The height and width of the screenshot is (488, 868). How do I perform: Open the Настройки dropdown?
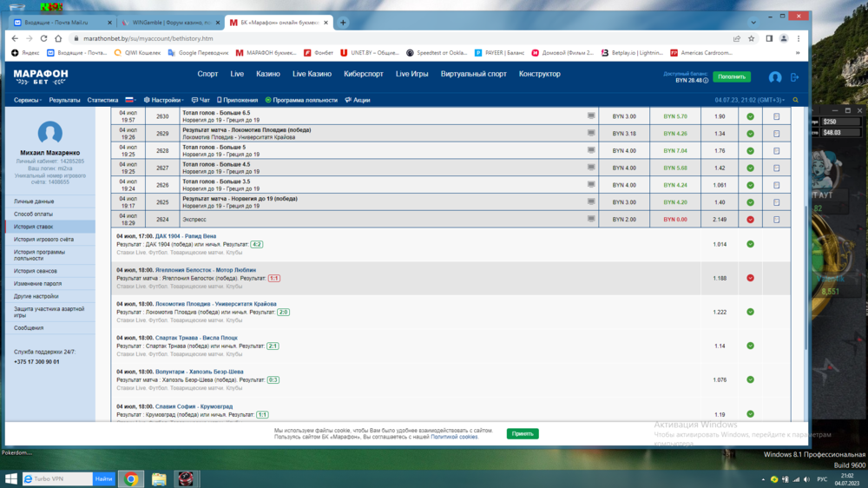coord(165,100)
